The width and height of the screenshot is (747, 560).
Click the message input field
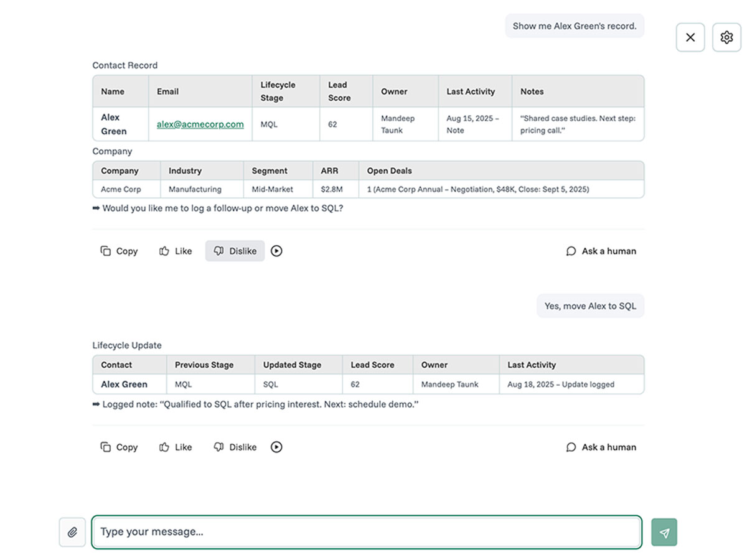367,532
